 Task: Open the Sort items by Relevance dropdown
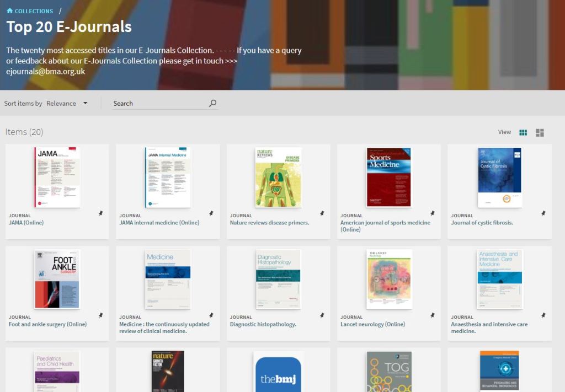pos(67,103)
